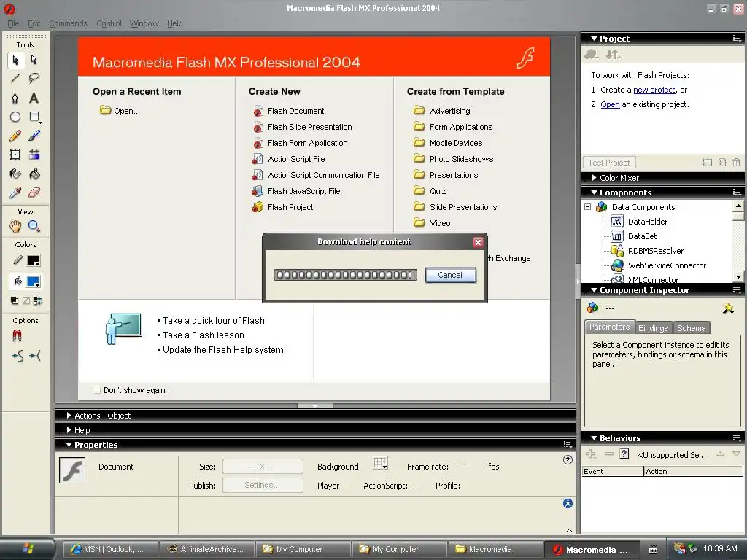Screen dimensions: 747x560
Task: Click the Behaviors help question mark icon
Action: pyautogui.click(x=624, y=454)
